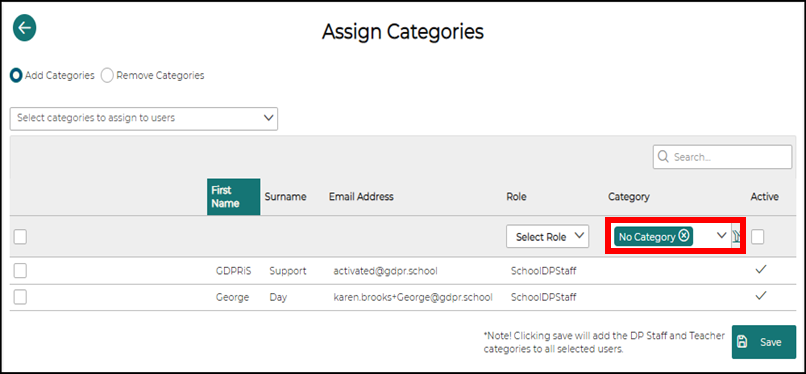Remove the No Category filter tag

(684, 236)
